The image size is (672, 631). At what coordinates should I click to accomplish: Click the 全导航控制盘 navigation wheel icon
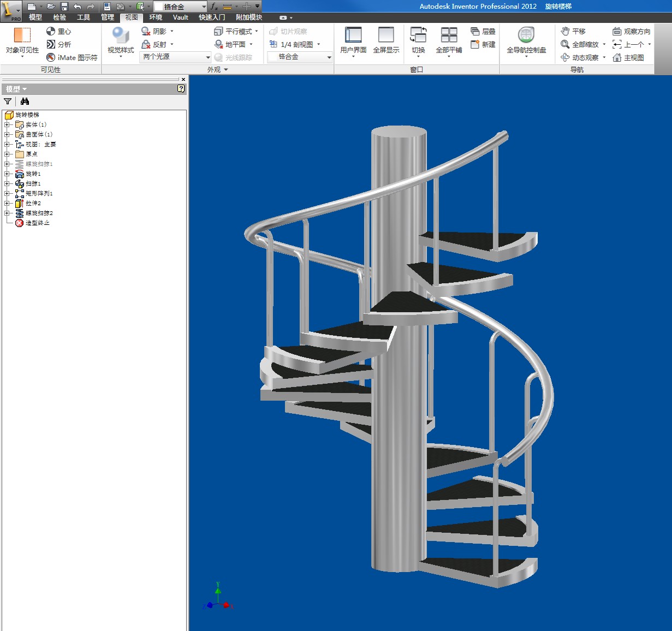pos(526,35)
